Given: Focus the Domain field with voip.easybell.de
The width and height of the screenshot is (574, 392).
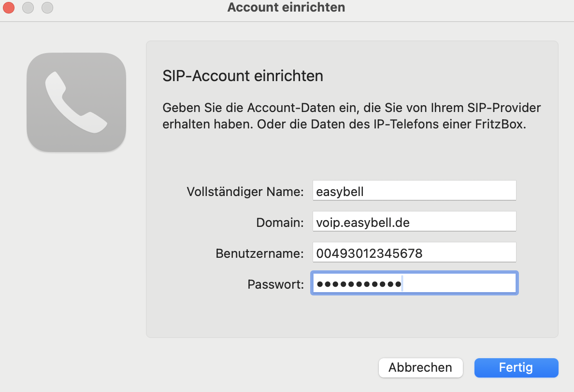Looking at the screenshot, I should (x=414, y=223).
